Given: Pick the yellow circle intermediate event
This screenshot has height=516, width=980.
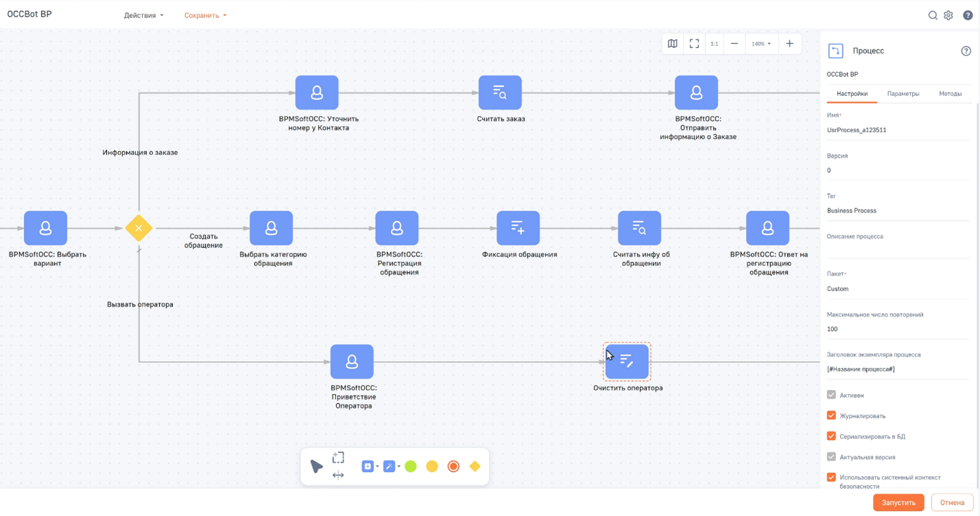Looking at the screenshot, I should click(x=432, y=467).
